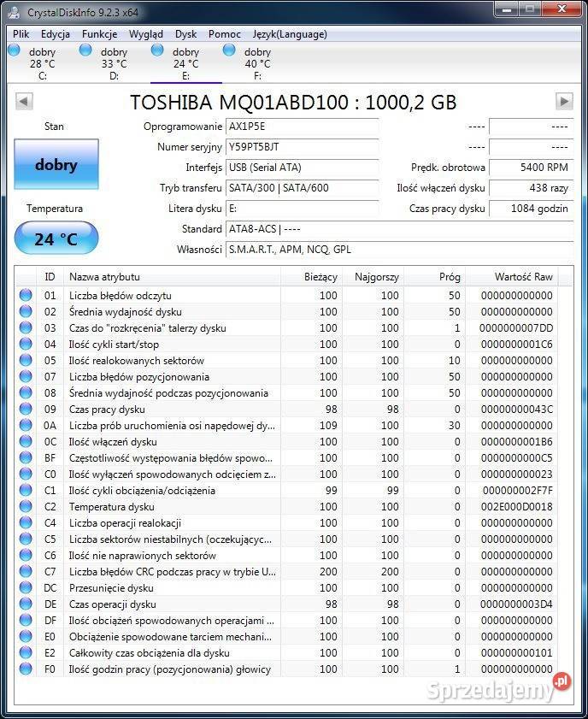Sort by 'Nazwa atrybutu' column header
Viewport: 588px width, 719px height.
point(171,277)
